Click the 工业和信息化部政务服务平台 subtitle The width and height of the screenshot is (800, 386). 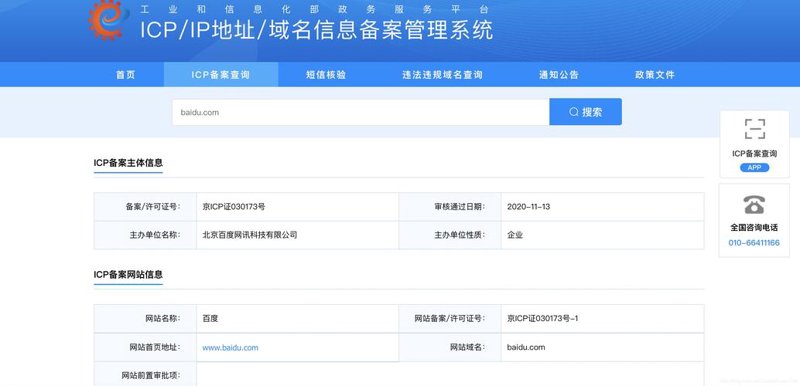coord(314,10)
